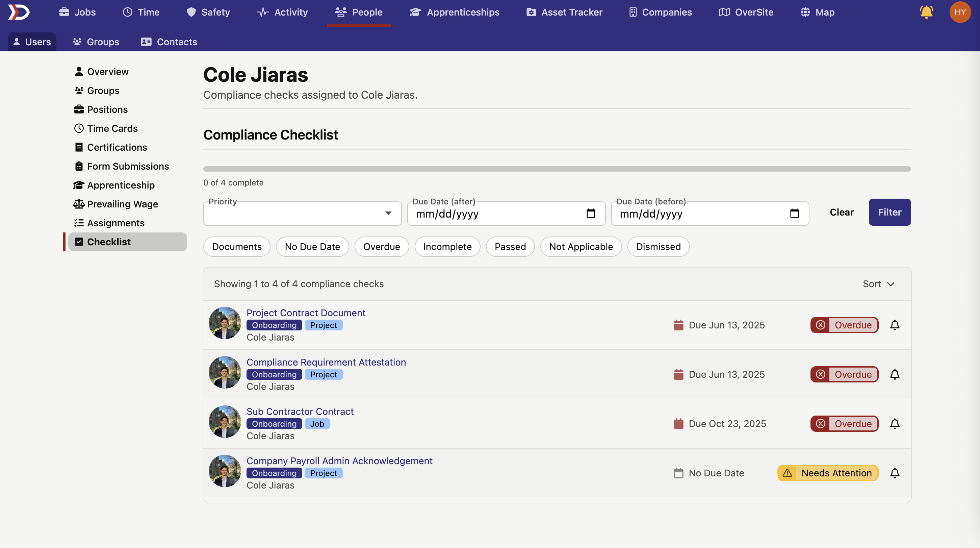This screenshot has width=980, height=548.
Task: Toggle the Not Applicable filter chip
Action: (581, 247)
